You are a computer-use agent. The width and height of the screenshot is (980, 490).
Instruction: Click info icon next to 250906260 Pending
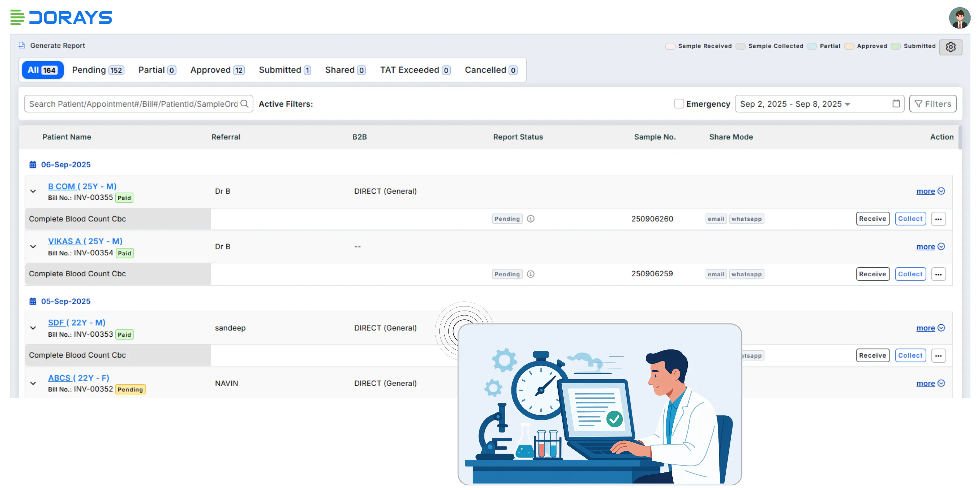(x=530, y=219)
